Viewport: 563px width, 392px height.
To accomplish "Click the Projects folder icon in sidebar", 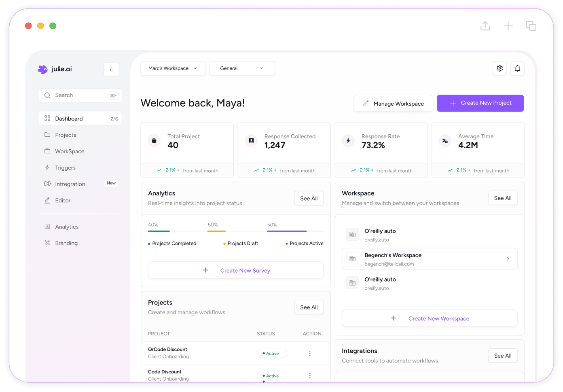I will (x=47, y=135).
